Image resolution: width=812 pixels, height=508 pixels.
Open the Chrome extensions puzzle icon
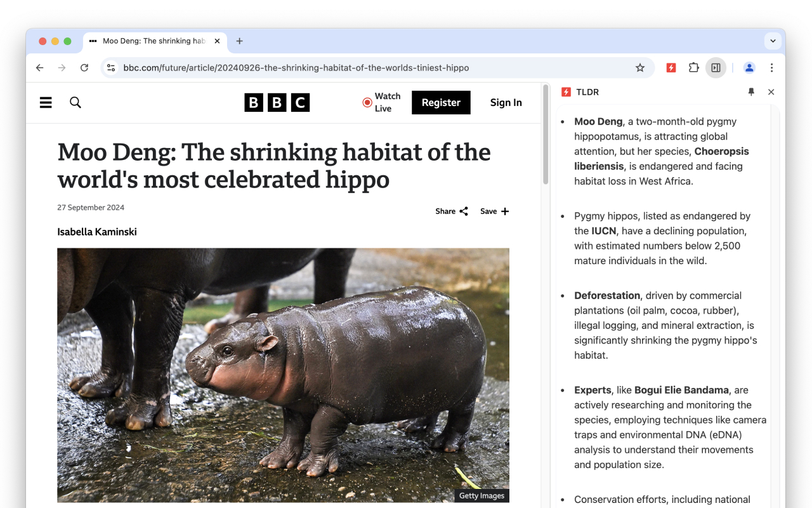pyautogui.click(x=693, y=67)
